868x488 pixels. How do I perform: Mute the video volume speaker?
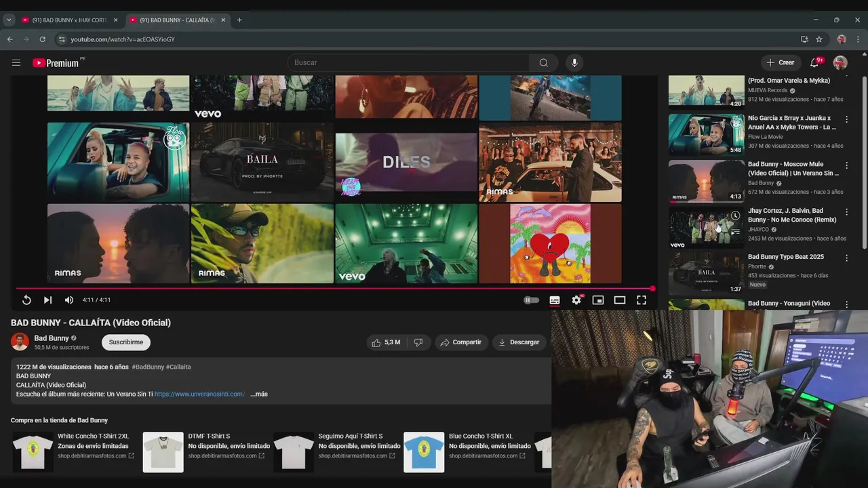pyautogui.click(x=69, y=300)
